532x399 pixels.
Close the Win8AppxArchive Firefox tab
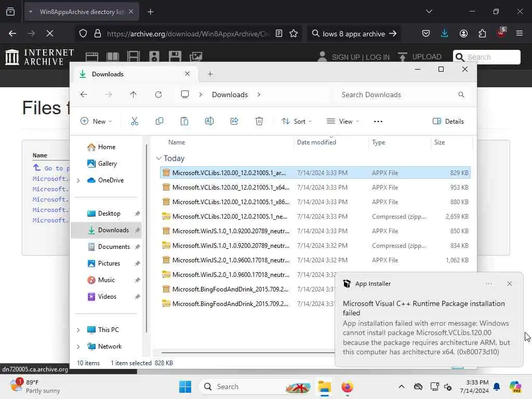pyautogui.click(x=131, y=11)
